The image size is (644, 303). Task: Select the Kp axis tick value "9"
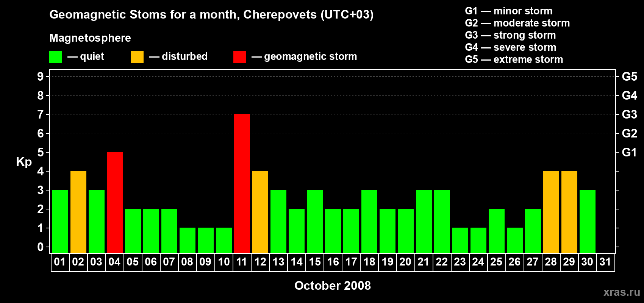point(41,77)
